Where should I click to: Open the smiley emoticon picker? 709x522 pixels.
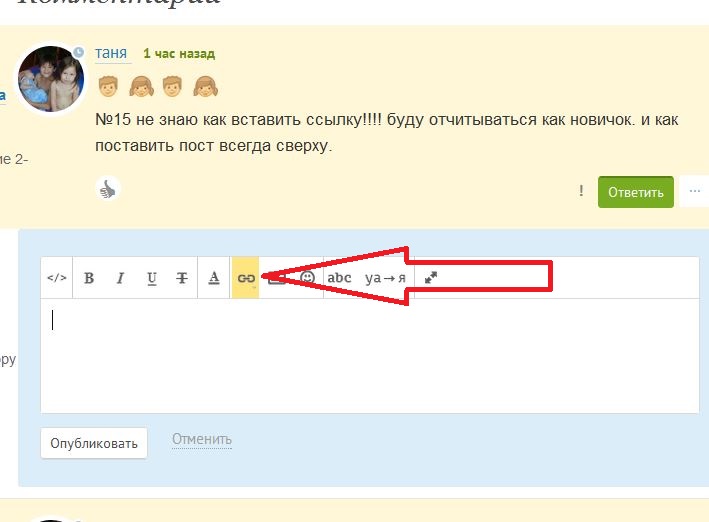tap(307, 277)
